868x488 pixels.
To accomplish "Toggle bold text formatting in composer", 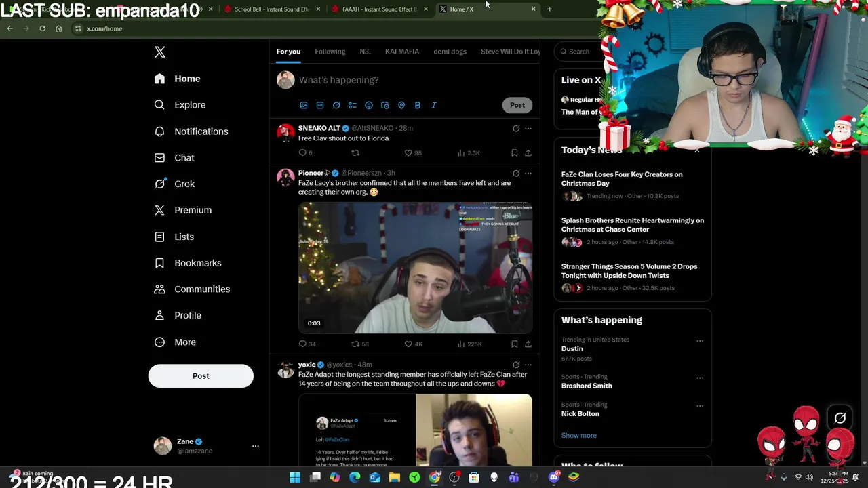I will pyautogui.click(x=418, y=105).
